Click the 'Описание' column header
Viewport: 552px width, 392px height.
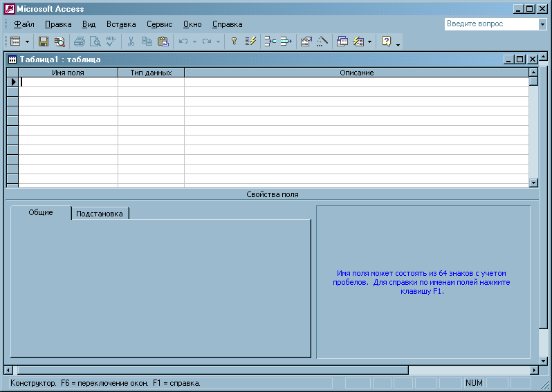tap(357, 73)
